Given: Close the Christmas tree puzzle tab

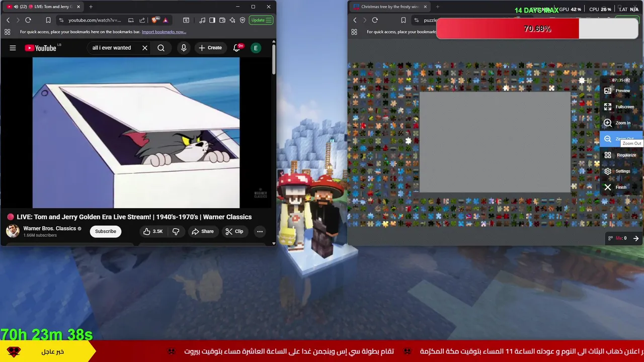Looking at the screenshot, I should pos(425,7).
